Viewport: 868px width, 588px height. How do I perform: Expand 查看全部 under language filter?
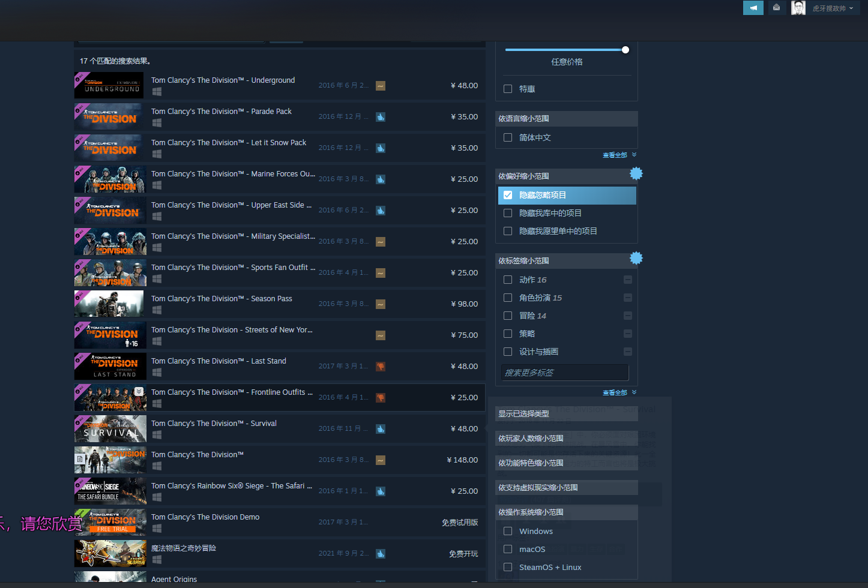[x=619, y=155]
